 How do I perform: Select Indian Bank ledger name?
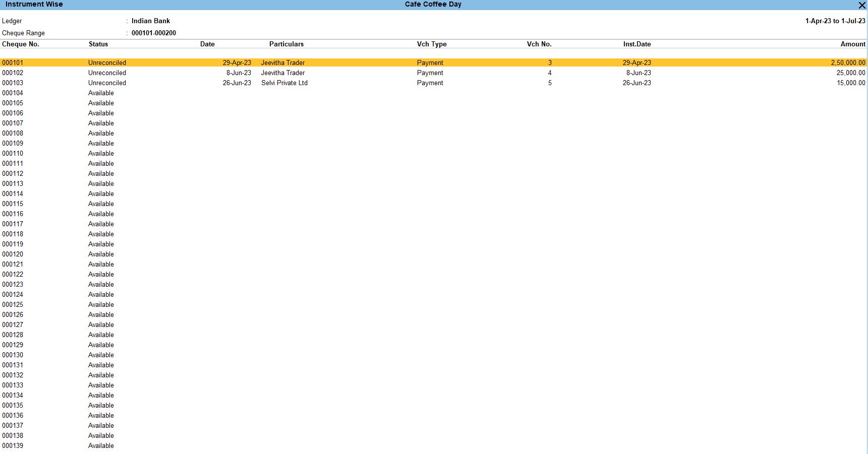[x=151, y=21]
